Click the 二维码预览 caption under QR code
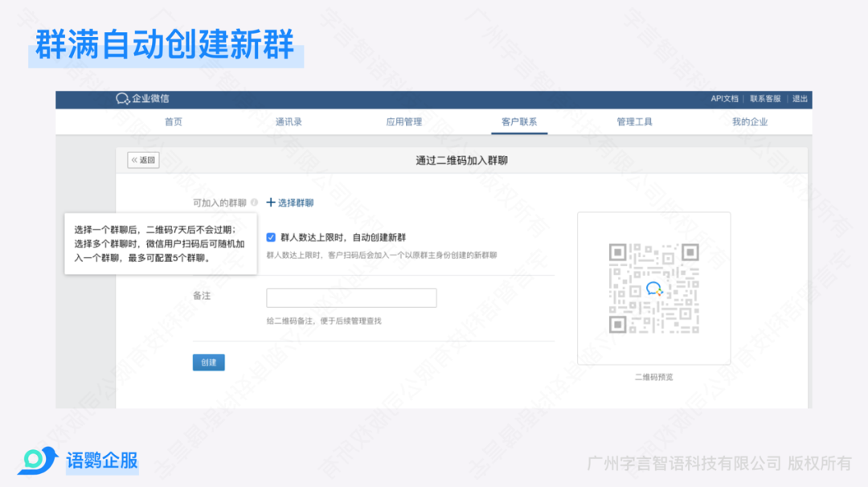 click(x=653, y=377)
